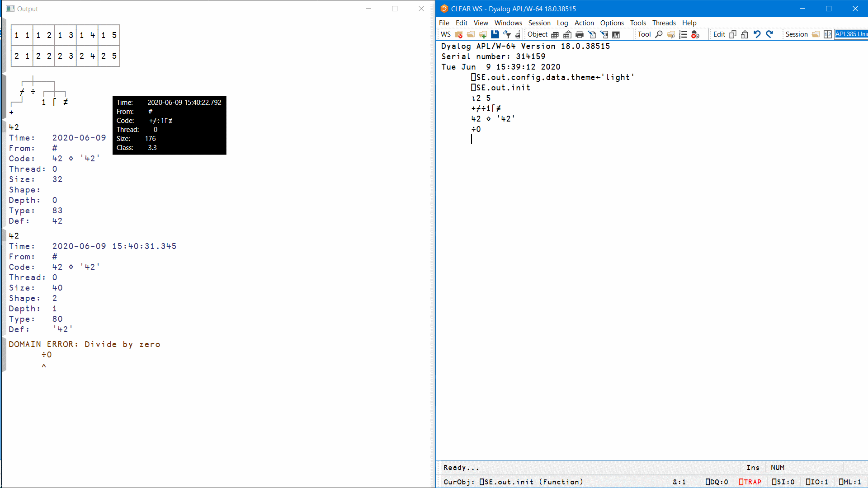This screenshot has width=868, height=488.
Task: Open the Options menu
Action: 612,23
